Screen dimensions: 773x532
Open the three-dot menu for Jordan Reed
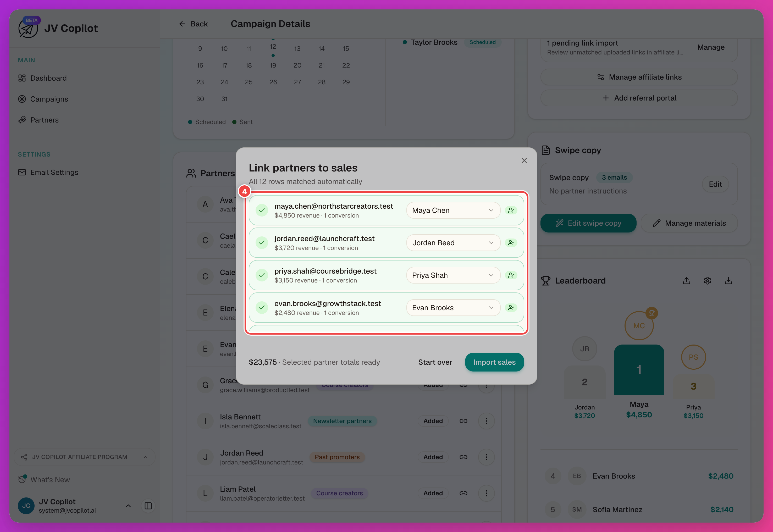click(x=486, y=457)
